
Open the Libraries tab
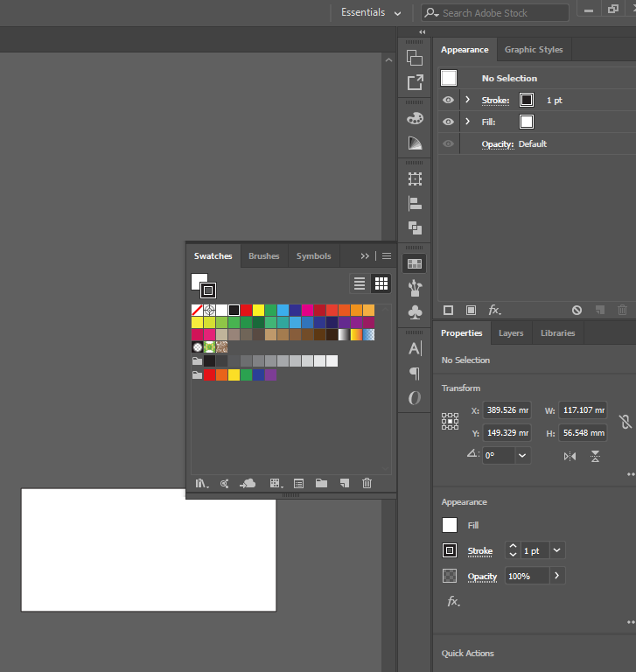click(x=557, y=333)
